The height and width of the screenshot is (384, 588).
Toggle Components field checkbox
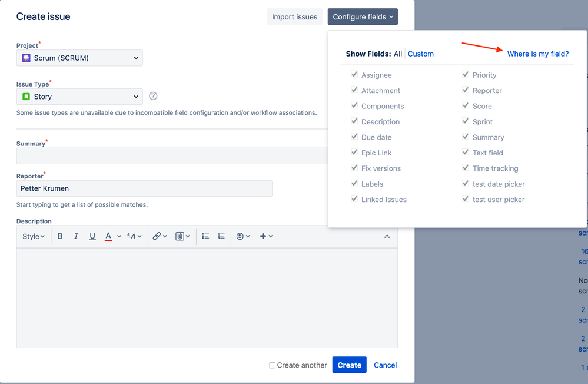pyautogui.click(x=354, y=105)
